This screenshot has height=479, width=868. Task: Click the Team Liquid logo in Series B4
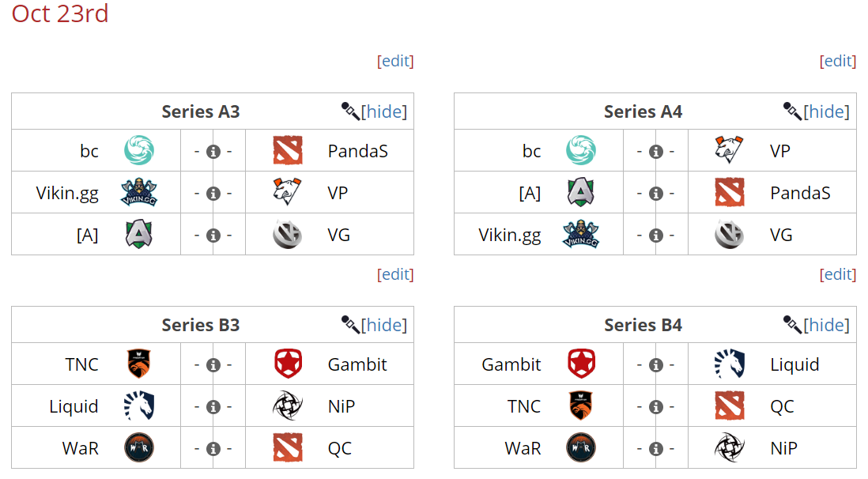729,364
